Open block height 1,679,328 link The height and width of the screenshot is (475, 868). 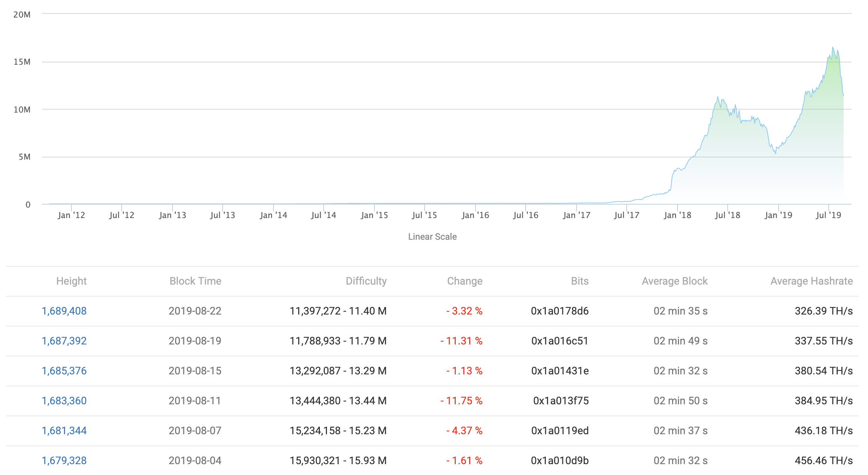(64, 460)
